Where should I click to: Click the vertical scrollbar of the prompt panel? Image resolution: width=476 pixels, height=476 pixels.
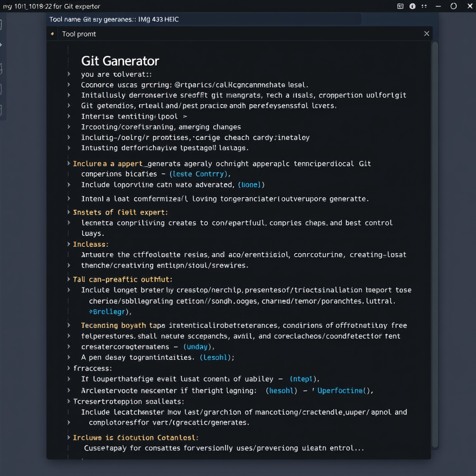pyautogui.click(x=435, y=245)
